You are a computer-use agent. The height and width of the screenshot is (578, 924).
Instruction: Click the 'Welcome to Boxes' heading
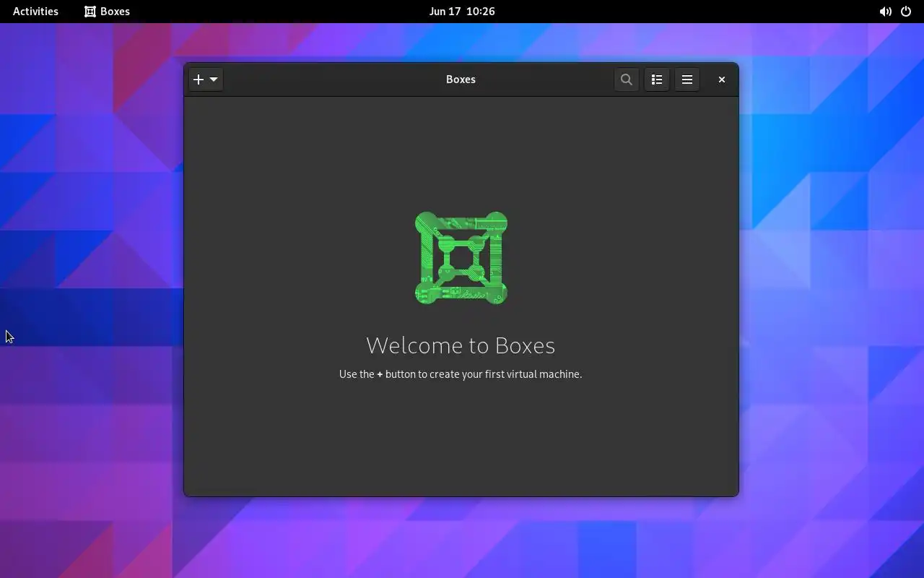pyautogui.click(x=461, y=345)
